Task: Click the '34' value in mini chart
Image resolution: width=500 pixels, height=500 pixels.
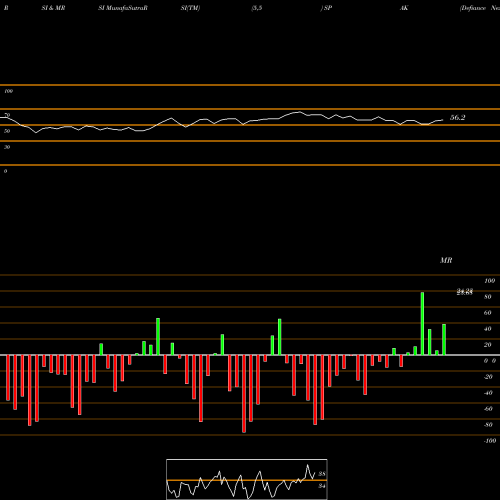Action: (322, 486)
